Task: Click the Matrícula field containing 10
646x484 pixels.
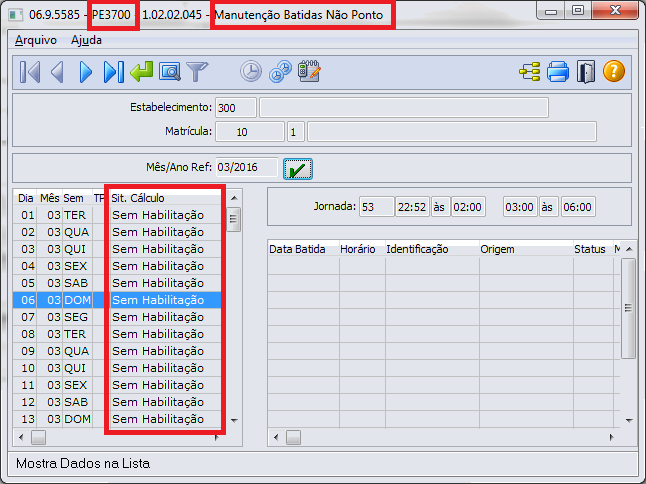Action: (250, 132)
